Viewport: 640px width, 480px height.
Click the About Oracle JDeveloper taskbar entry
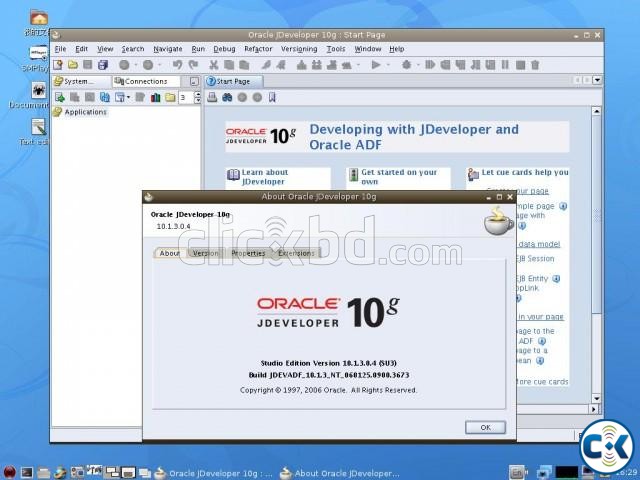click(x=340, y=473)
